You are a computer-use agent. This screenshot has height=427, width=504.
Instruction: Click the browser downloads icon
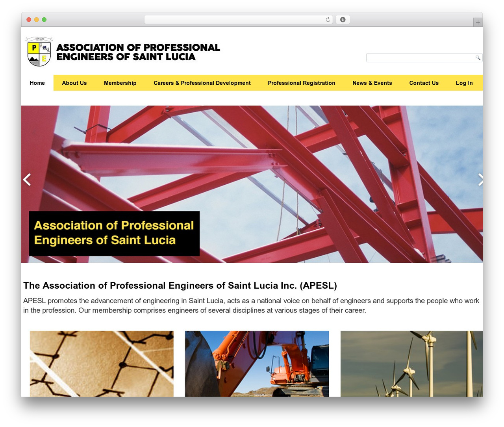(x=343, y=20)
